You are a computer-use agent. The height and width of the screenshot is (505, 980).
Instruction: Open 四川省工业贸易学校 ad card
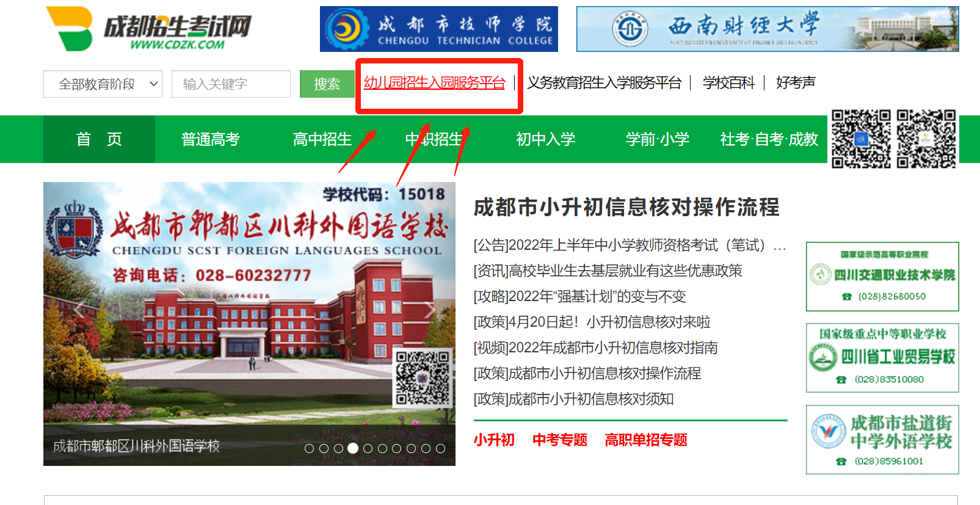pyautogui.click(x=882, y=358)
